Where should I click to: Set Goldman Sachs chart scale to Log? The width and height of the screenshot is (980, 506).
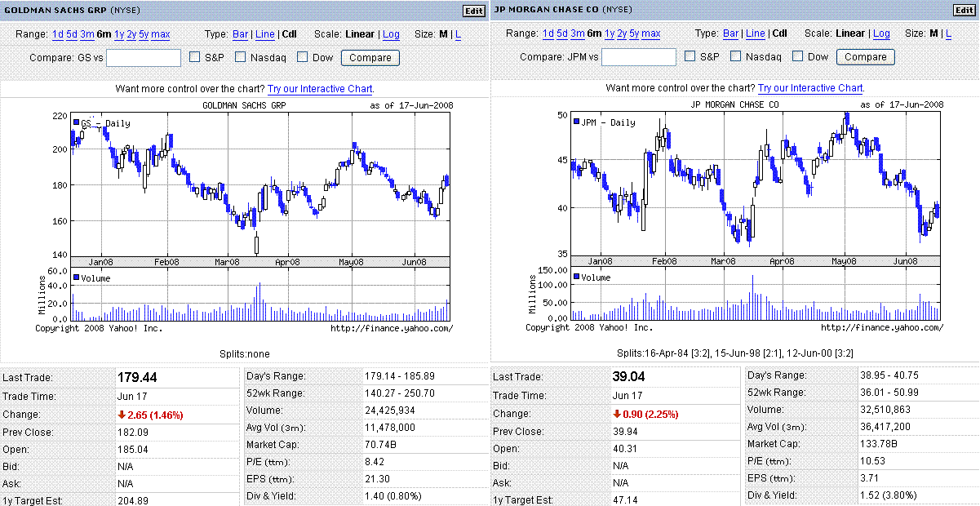pos(391,34)
